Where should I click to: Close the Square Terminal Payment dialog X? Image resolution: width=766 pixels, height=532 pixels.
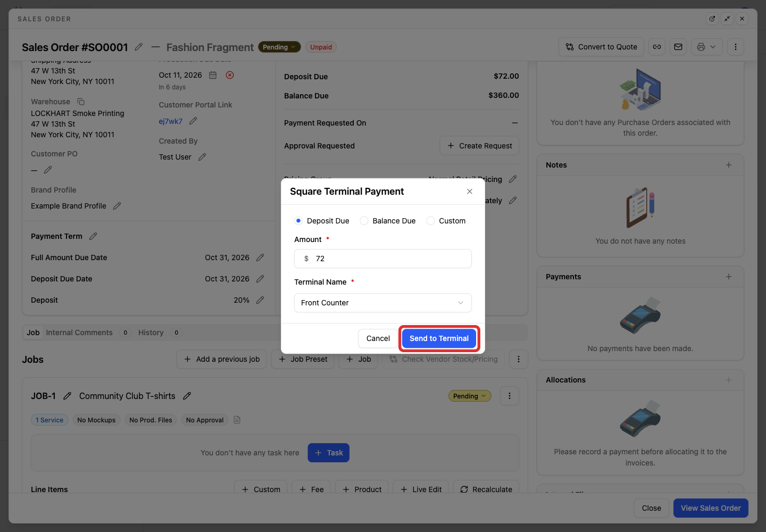(470, 192)
